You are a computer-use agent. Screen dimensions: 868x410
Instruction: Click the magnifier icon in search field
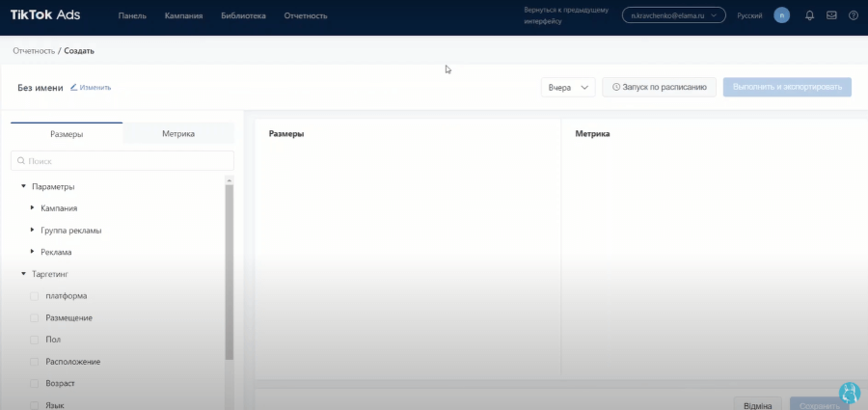(x=20, y=161)
